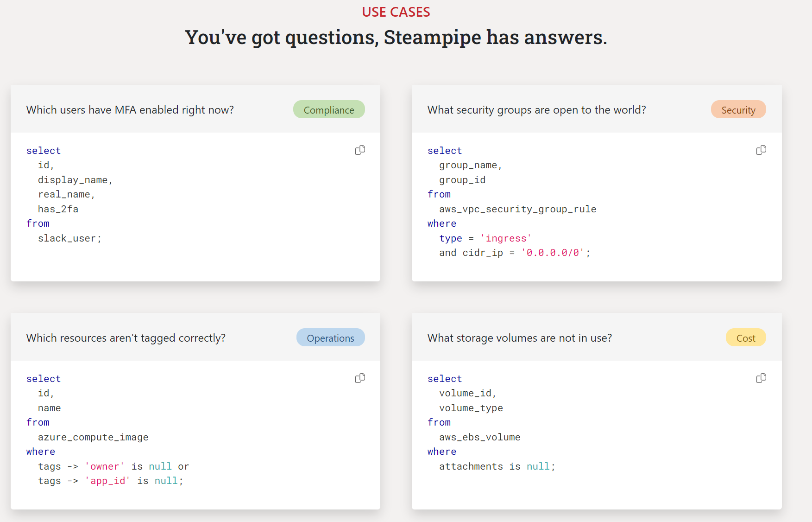Click 'Which resources aren't tagged correctly?'

(126, 338)
